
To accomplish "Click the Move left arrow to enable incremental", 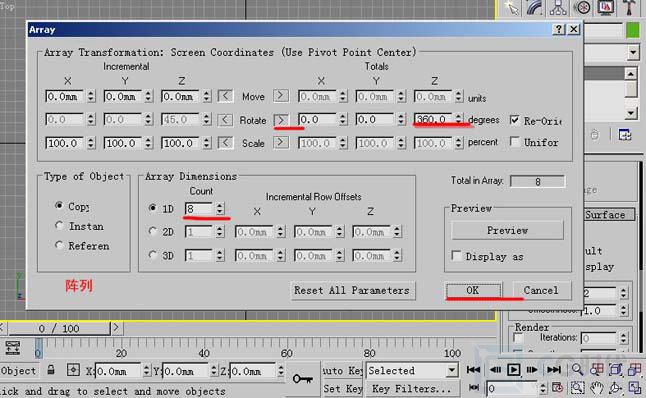I will tap(225, 96).
